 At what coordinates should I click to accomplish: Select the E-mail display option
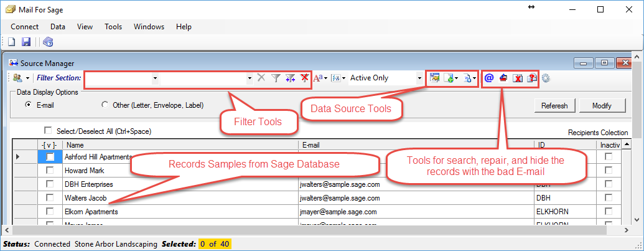tap(29, 105)
